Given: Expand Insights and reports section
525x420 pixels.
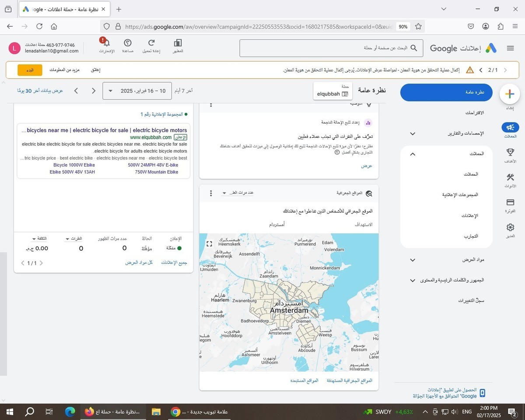Looking at the screenshot, I should (x=412, y=133).
